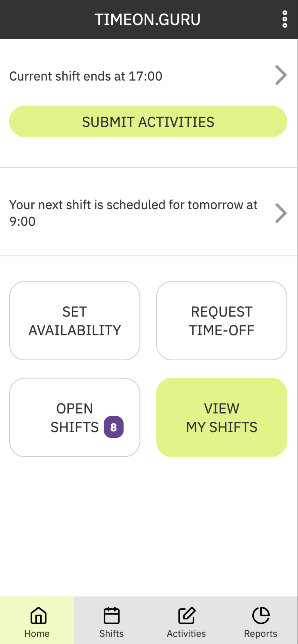Open the three-dot overflow menu

285,19
